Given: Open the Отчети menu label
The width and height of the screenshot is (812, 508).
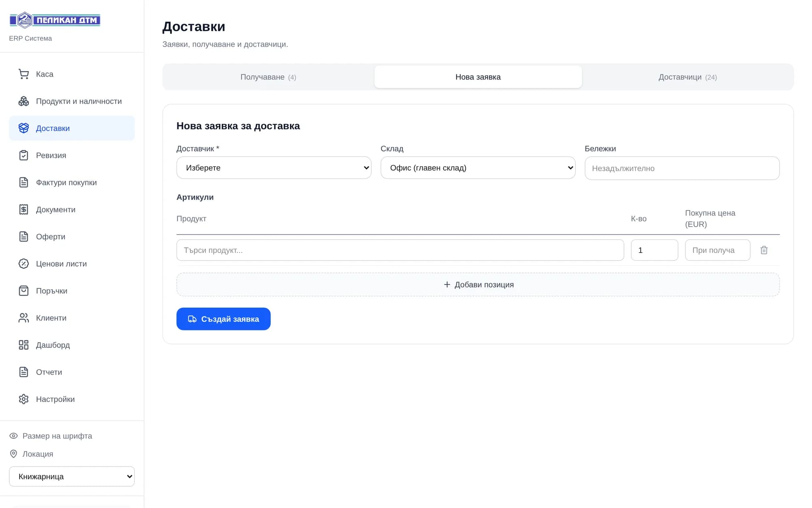Looking at the screenshot, I should coord(49,372).
